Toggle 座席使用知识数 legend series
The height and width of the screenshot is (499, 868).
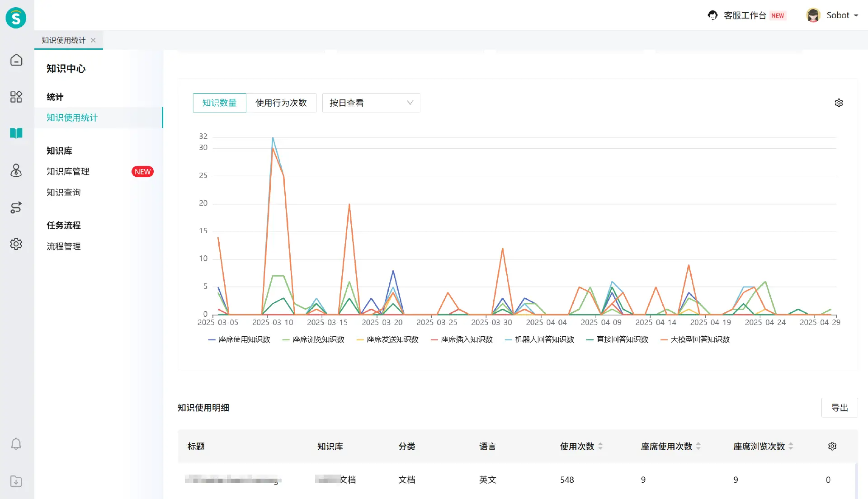click(239, 339)
